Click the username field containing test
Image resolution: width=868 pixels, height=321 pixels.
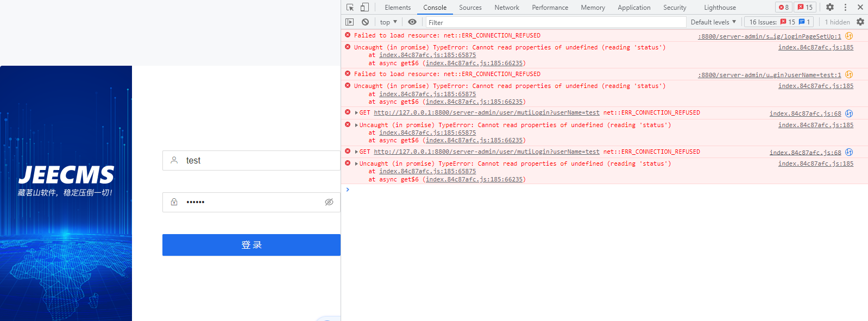(255, 161)
